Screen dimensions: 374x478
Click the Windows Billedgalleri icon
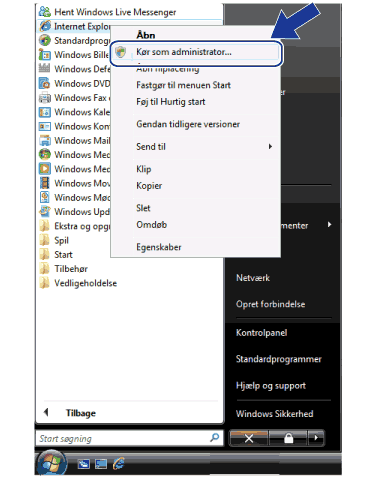pyautogui.click(x=44, y=55)
